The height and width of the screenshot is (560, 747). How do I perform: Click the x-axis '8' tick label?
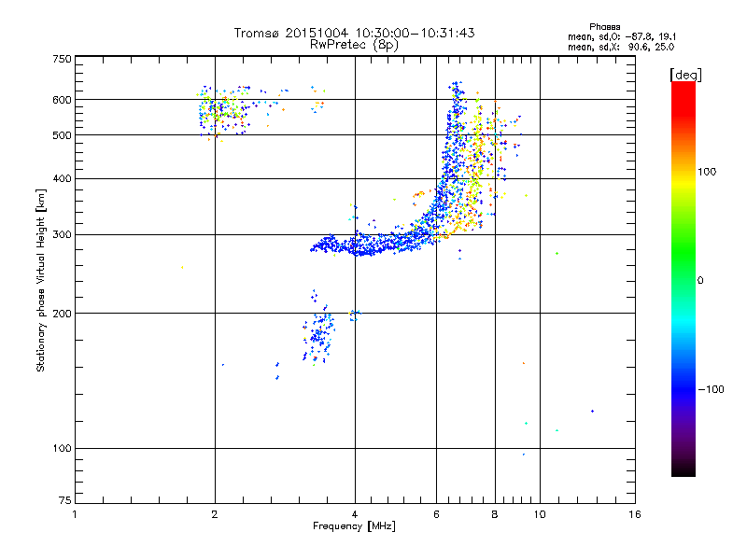pyautogui.click(x=495, y=514)
